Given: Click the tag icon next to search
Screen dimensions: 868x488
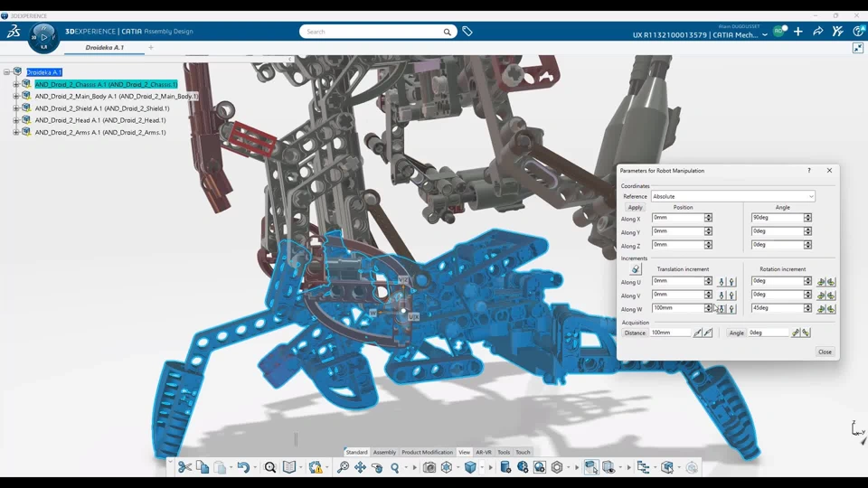Looking at the screenshot, I should tap(467, 32).
